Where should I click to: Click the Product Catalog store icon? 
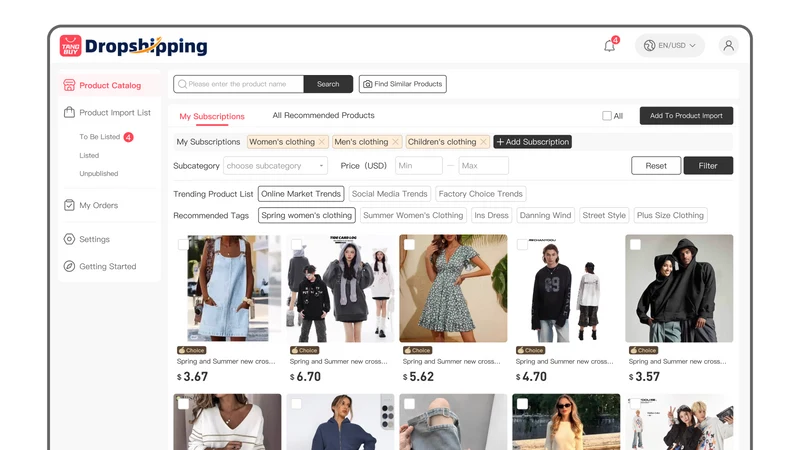[69, 85]
